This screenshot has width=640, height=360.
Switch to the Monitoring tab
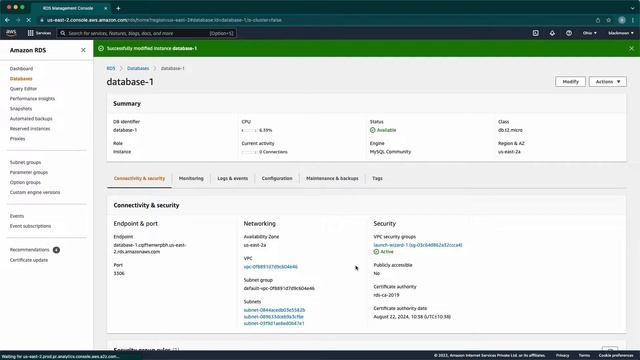(x=191, y=178)
